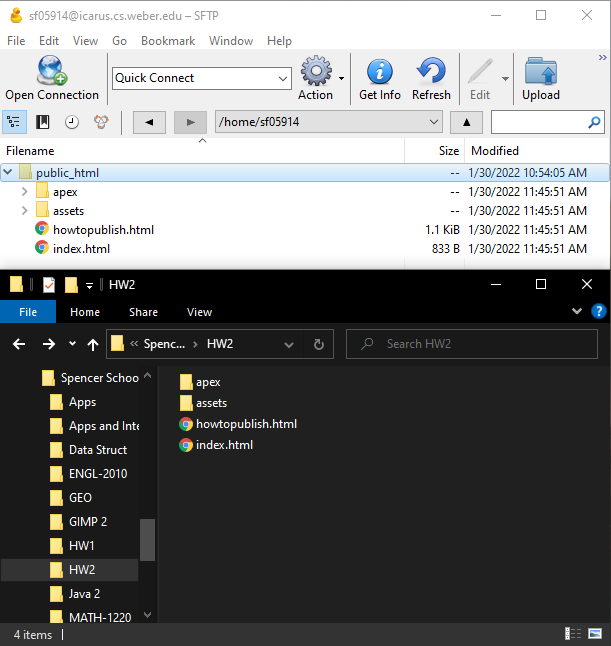Open the Edit dropdown arrow
The image size is (611, 646).
click(505, 78)
